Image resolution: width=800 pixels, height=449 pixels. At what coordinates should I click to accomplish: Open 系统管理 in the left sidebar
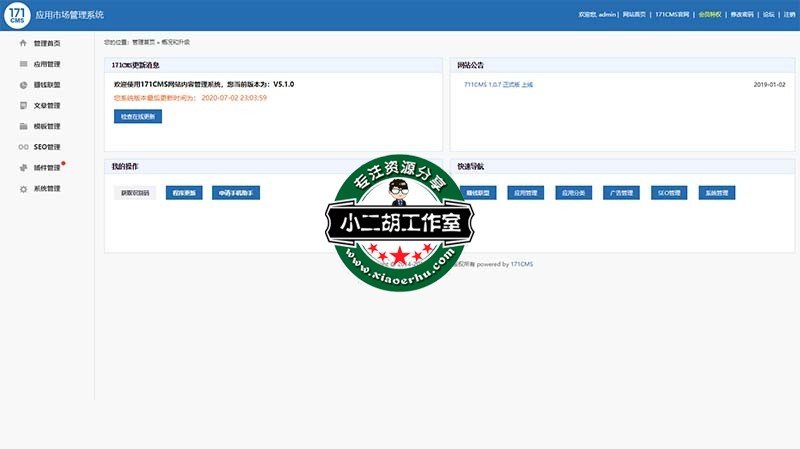(47, 188)
